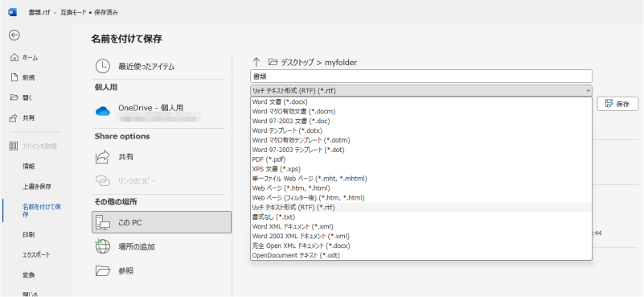Choose 上書き保存 in sidebar
The height and width of the screenshot is (297, 644).
click(x=37, y=187)
